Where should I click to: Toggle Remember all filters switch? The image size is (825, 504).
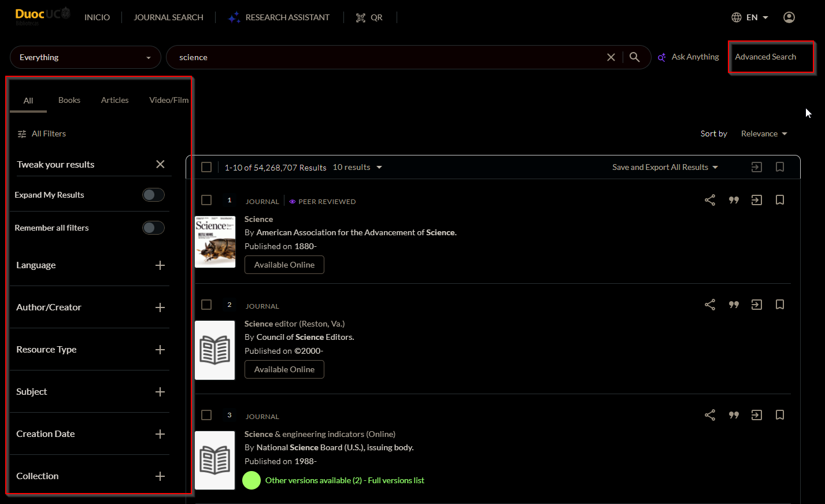tap(153, 228)
